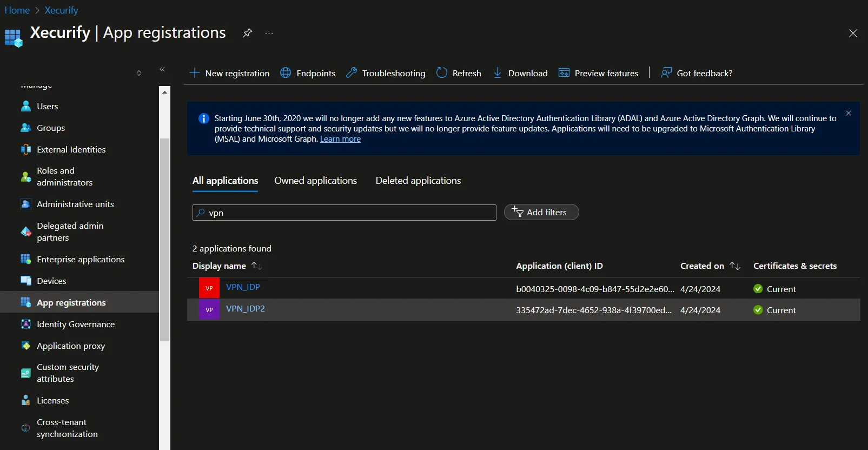Screen dimensions: 868x450
Task: Select Enterprise applications grid icon
Action: tap(25, 259)
